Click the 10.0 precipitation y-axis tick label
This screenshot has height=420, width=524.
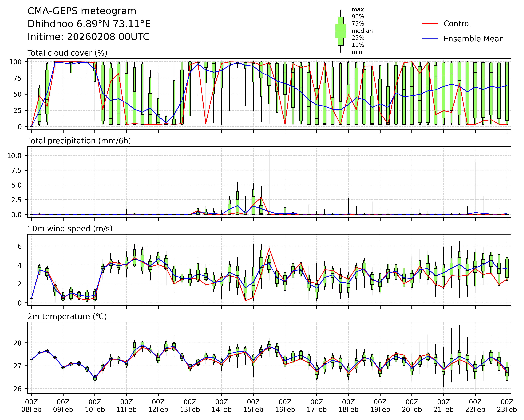click(14, 156)
